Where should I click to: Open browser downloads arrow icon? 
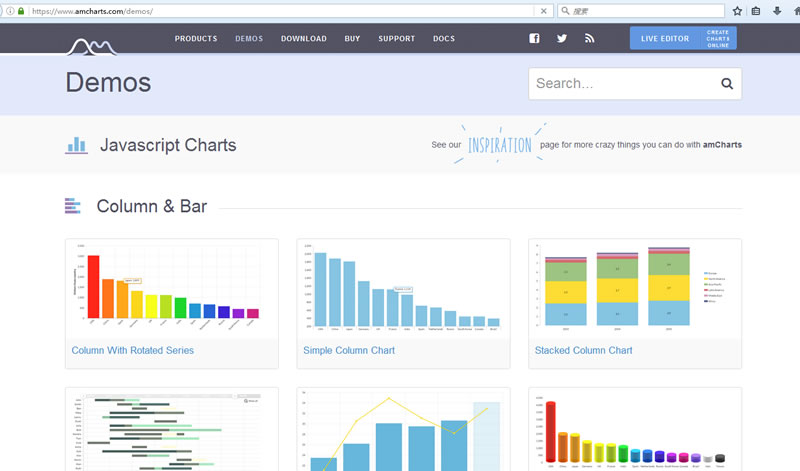click(x=776, y=11)
